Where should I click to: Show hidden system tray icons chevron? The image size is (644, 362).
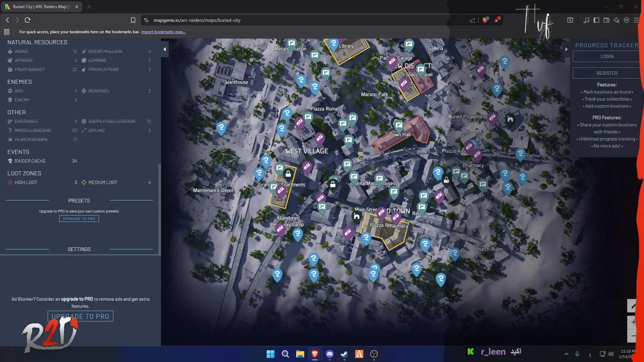click(x=566, y=354)
